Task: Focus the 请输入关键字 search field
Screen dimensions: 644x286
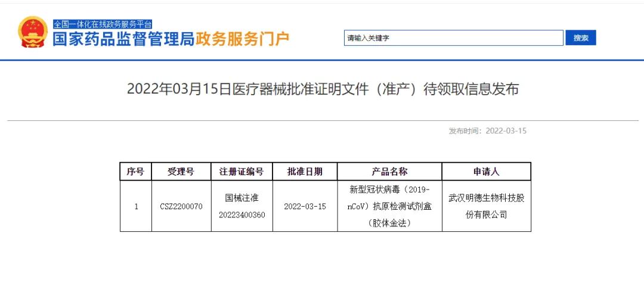Action: [x=453, y=38]
